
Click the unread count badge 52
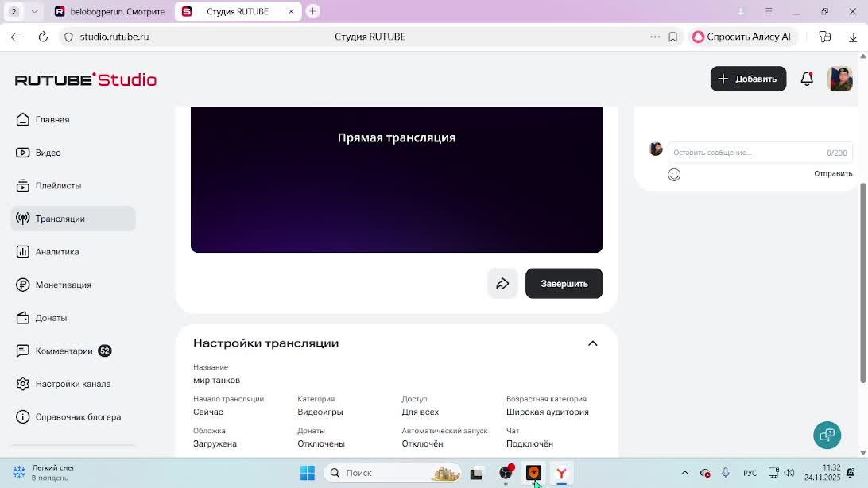point(105,351)
